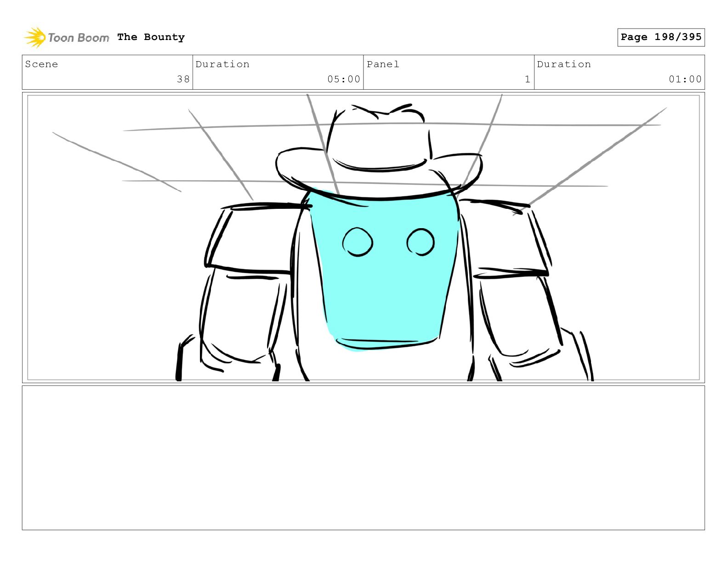Screen dimensions: 728x563
Task: Click the 'Panel' header label
Action: coord(383,64)
